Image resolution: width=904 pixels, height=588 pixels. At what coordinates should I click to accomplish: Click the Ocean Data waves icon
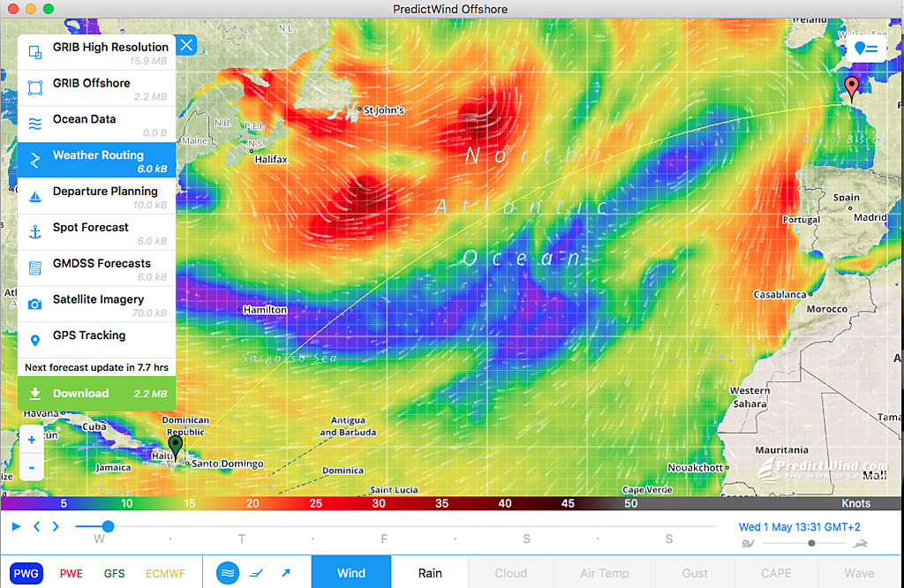[35, 124]
